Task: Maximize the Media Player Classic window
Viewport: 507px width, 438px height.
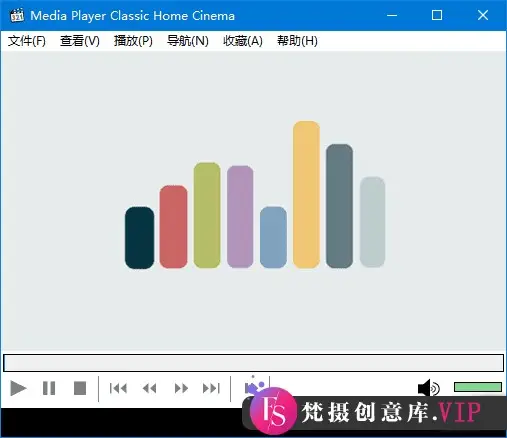Action: coord(437,15)
